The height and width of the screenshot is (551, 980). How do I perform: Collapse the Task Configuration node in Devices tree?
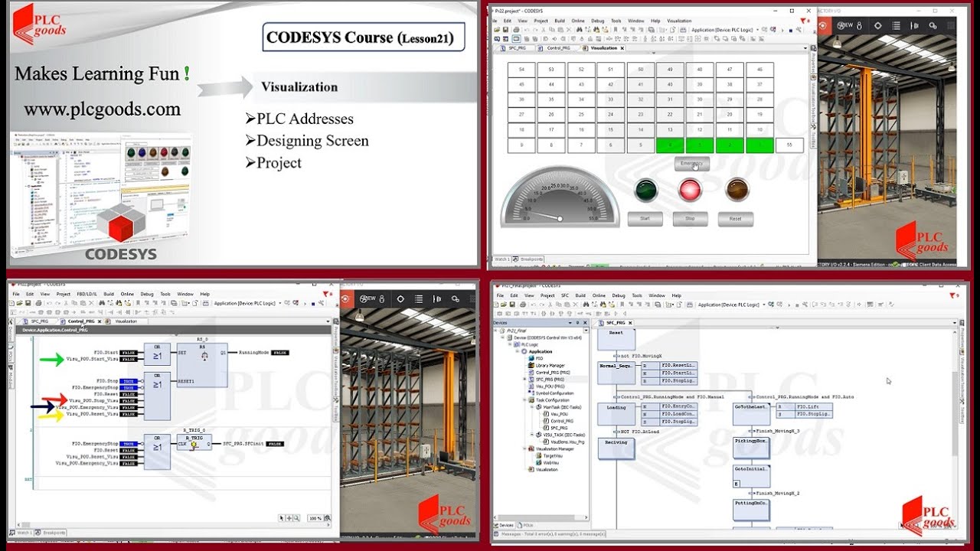(x=524, y=400)
